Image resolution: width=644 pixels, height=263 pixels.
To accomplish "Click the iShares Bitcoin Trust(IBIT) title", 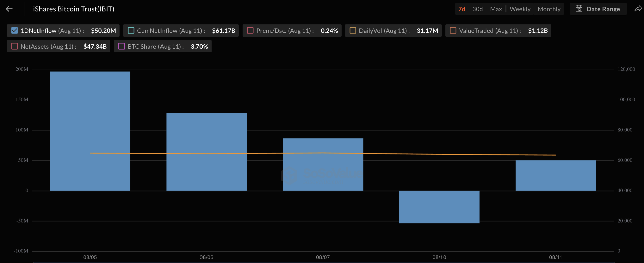I will 74,9.
